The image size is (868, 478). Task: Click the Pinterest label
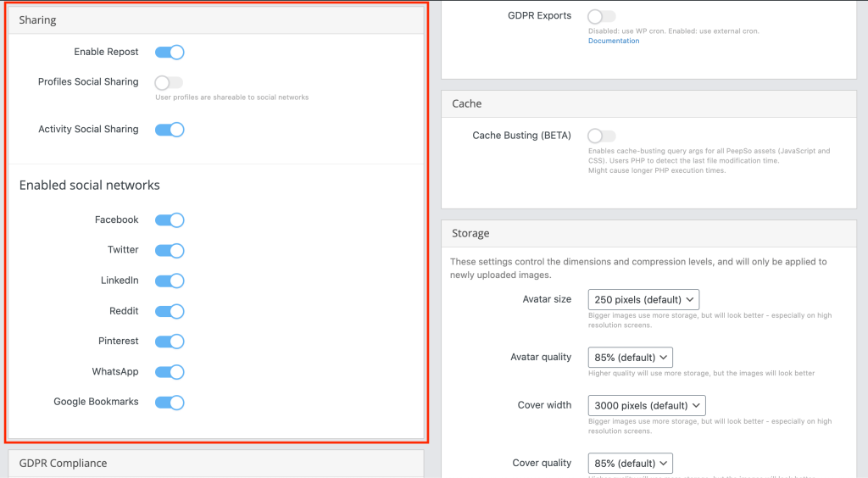tap(119, 341)
